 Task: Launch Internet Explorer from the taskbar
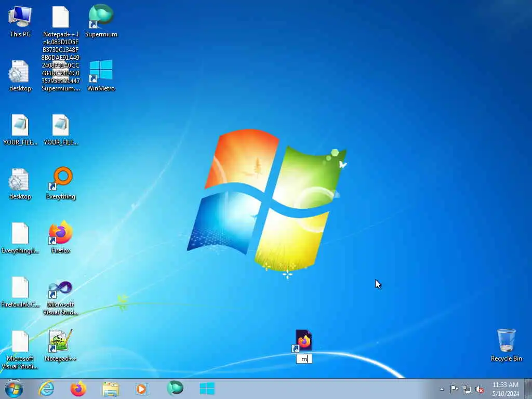tap(46, 389)
